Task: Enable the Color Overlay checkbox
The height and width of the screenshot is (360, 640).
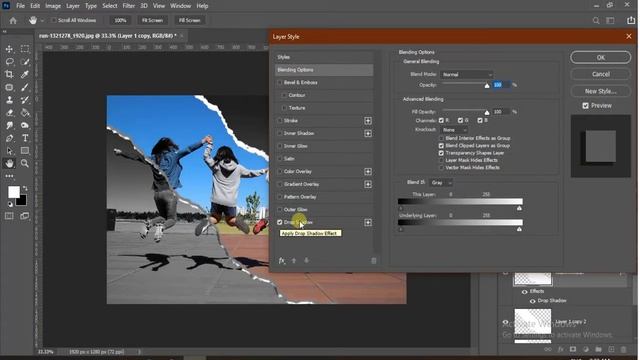Action: point(280,171)
